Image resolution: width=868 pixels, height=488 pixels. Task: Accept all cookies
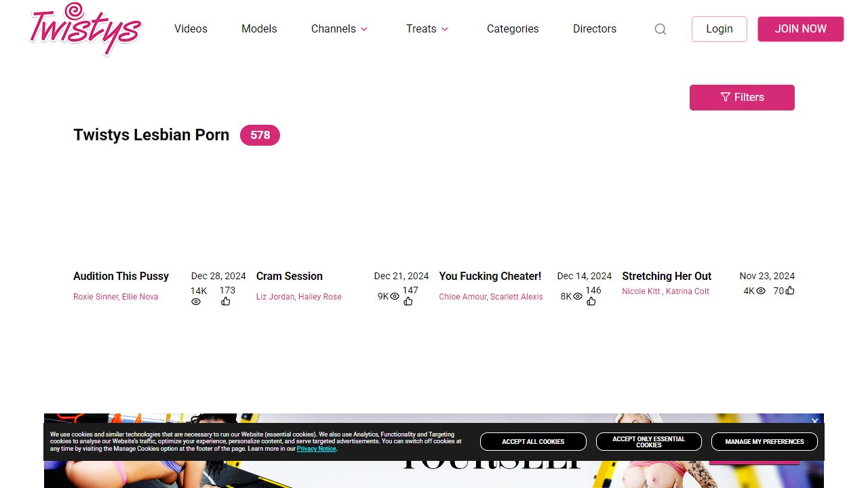point(533,442)
